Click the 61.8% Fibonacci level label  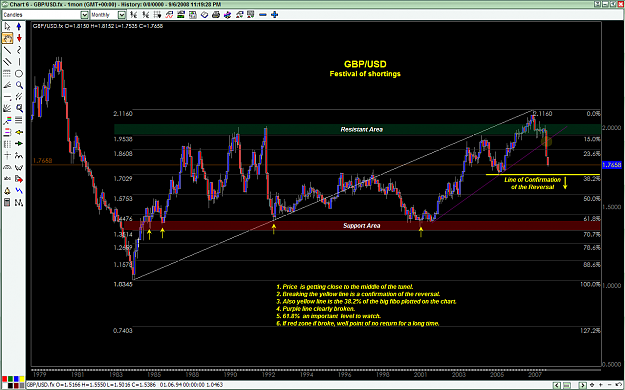[x=592, y=219]
